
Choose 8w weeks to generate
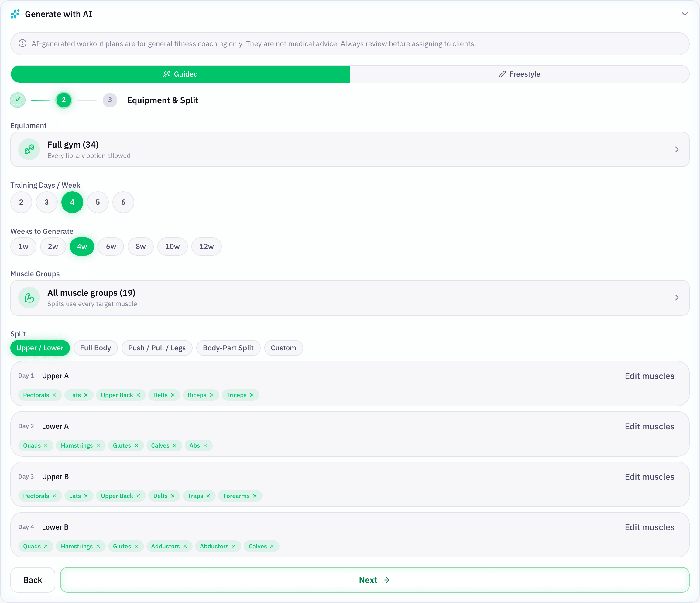(141, 247)
